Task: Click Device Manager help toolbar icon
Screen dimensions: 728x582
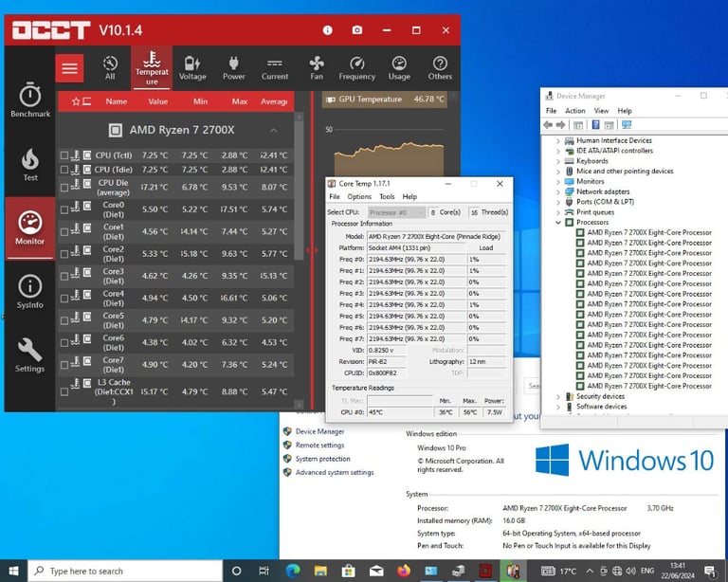Action: point(595,125)
